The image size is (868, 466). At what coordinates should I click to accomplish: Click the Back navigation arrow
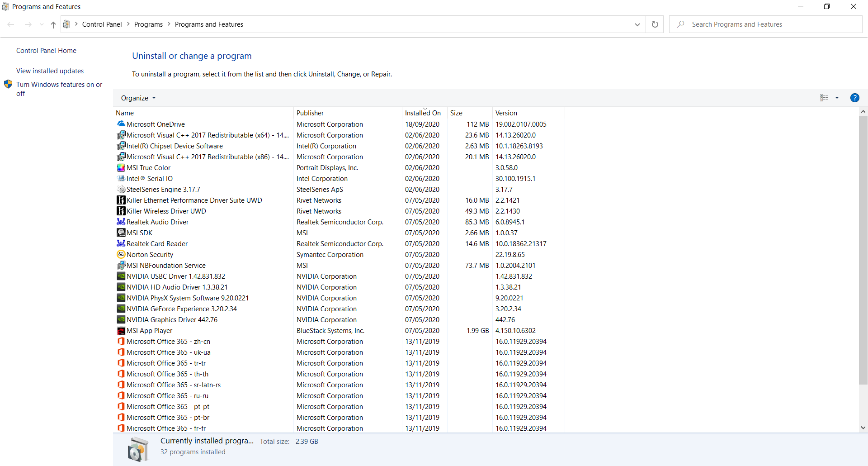click(11, 24)
